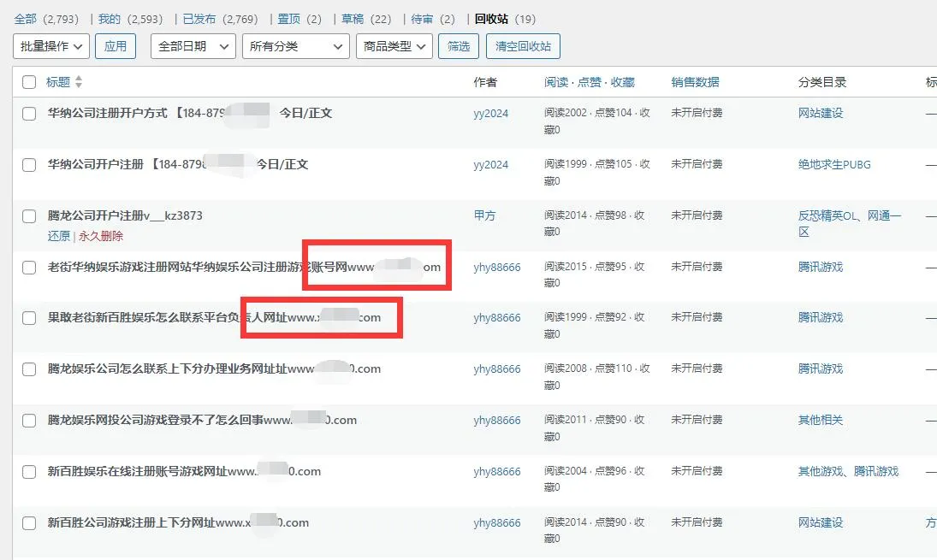The width and height of the screenshot is (937, 560).
Task: Open the 所有分类 dropdown
Action: coord(296,46)
